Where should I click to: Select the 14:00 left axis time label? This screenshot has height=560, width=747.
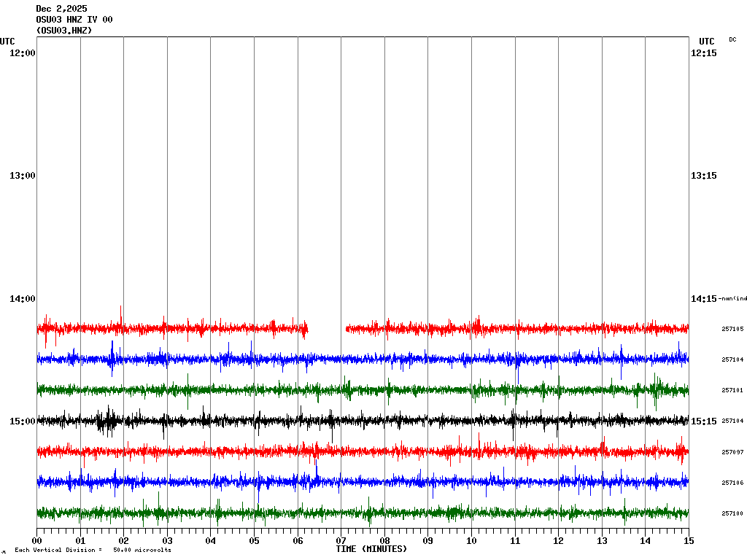[23, 299]
